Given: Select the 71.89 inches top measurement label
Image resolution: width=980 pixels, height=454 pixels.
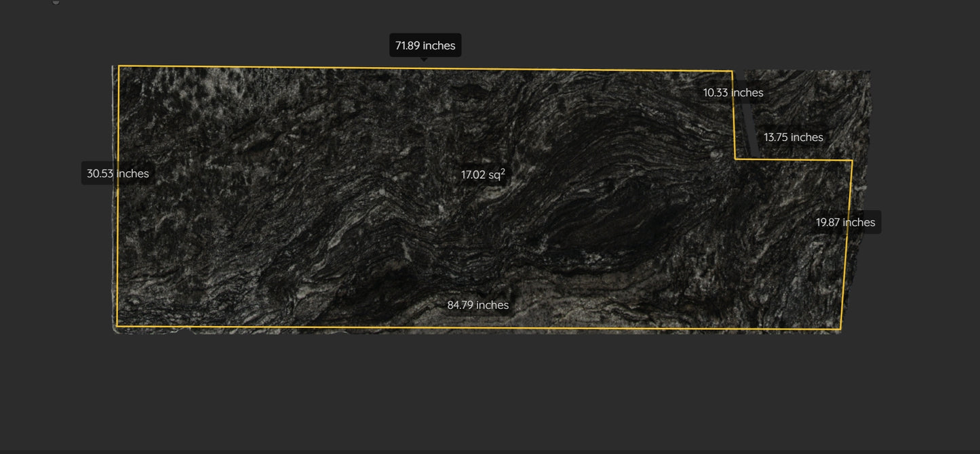Looking at the screenshot, I should coord(425,45).
